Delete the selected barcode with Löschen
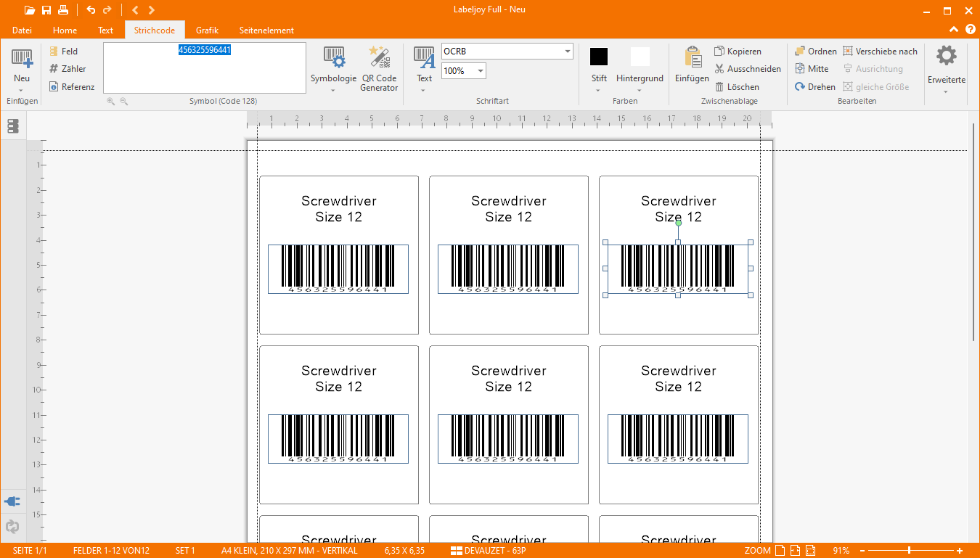Screen dimensions: 980x558 click(x=737, y=87)
